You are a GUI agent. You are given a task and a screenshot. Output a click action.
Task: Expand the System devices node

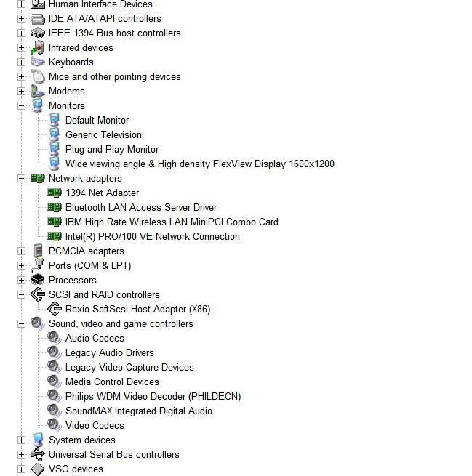click(x=22, y=440)
